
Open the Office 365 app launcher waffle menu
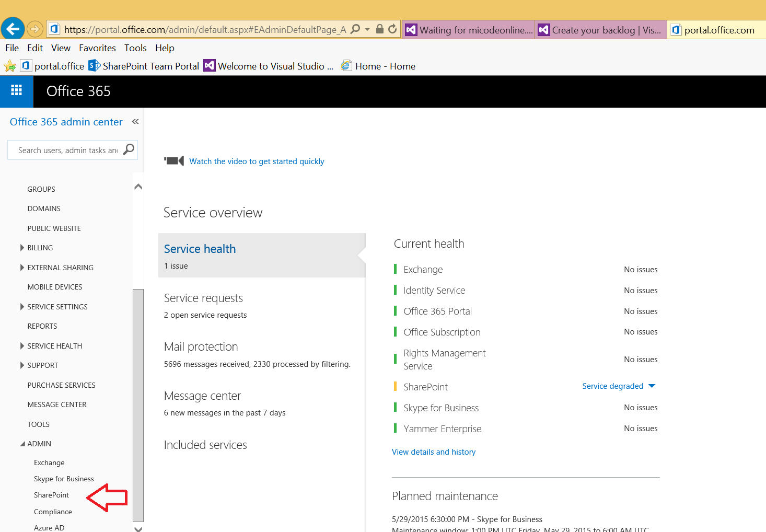pos(17,91)
